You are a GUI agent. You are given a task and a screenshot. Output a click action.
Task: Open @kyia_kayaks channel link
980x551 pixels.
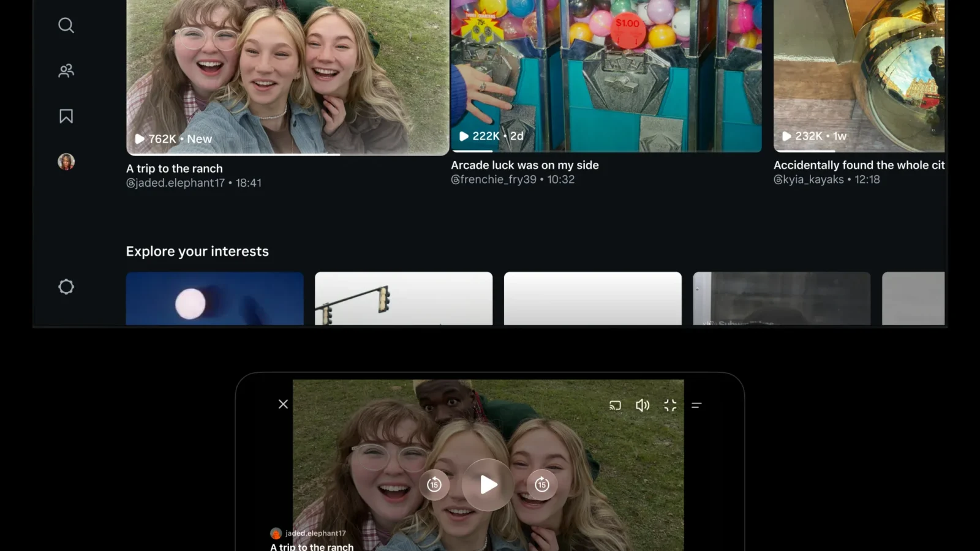click(809, 179)
